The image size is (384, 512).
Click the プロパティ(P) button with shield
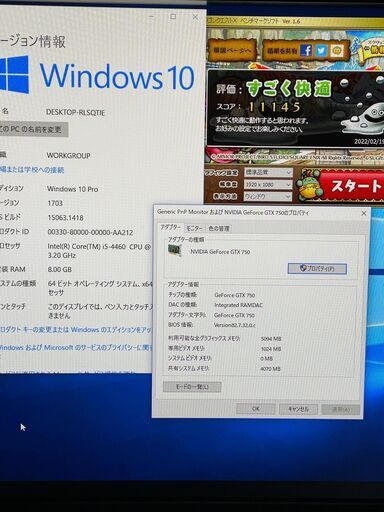(x=317, y=269)
